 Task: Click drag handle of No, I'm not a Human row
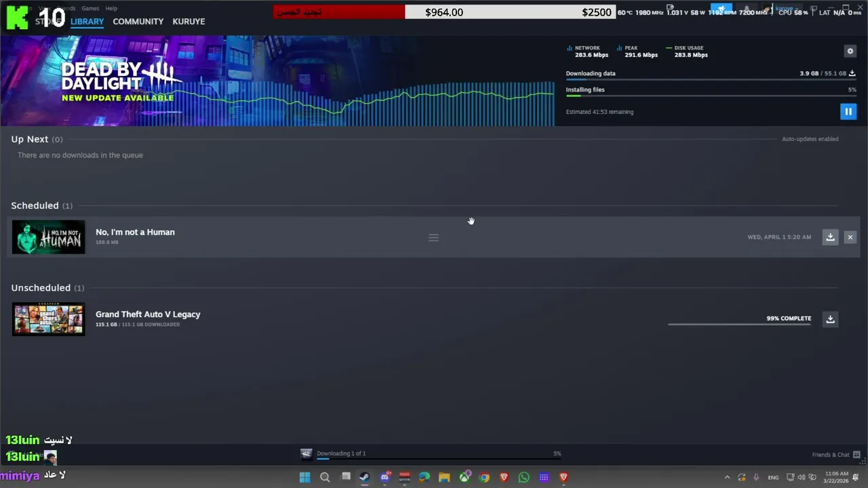coord(433,237)
